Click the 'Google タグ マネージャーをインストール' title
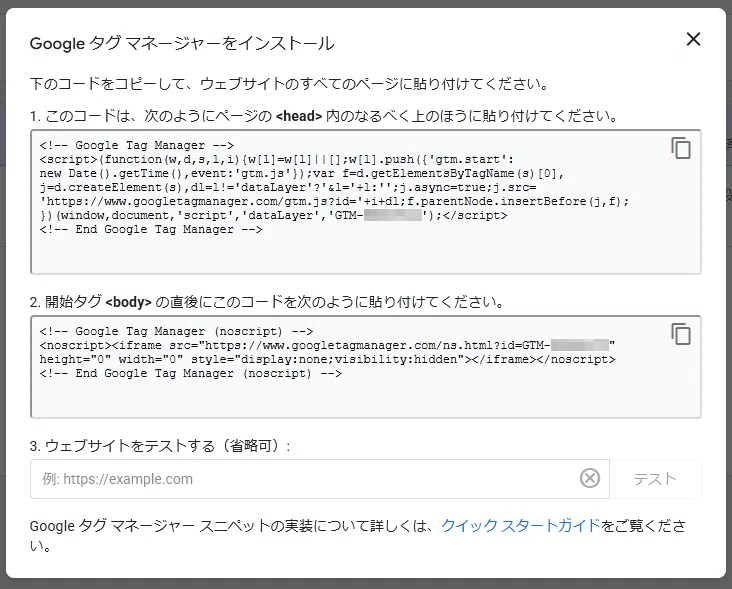Viewport: 732px width, 589px height. (182, 43)
